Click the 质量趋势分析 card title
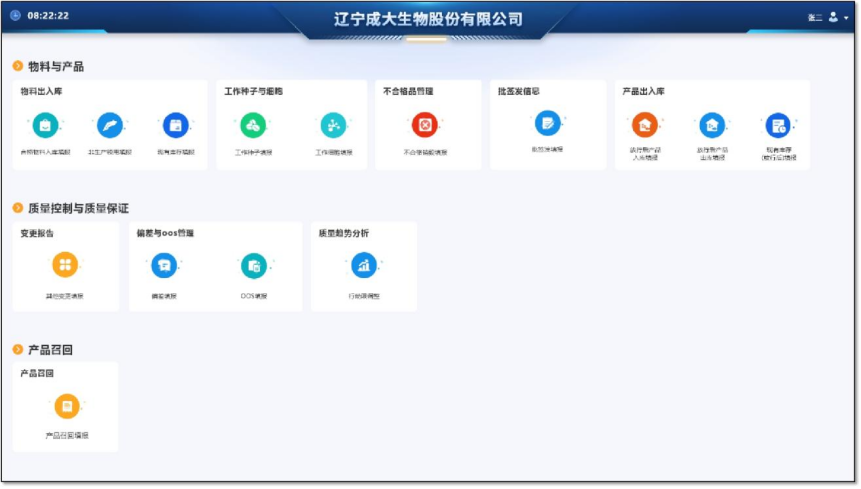 coord(344,233)
